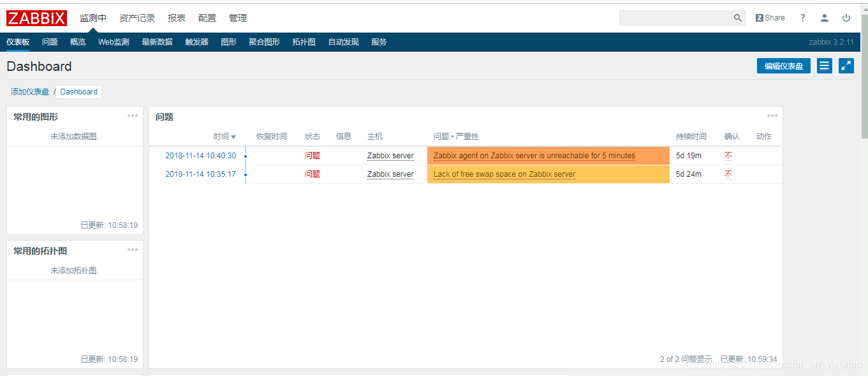Click 不 acknowledge link in 5d 24m row
The image size is (868, 376).
pos(728,174)
